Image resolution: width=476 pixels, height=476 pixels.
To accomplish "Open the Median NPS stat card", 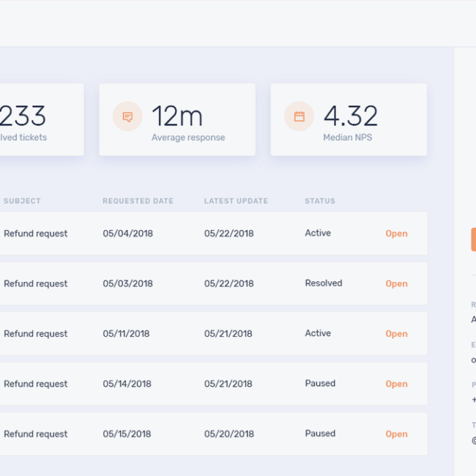I will point(349,119).
